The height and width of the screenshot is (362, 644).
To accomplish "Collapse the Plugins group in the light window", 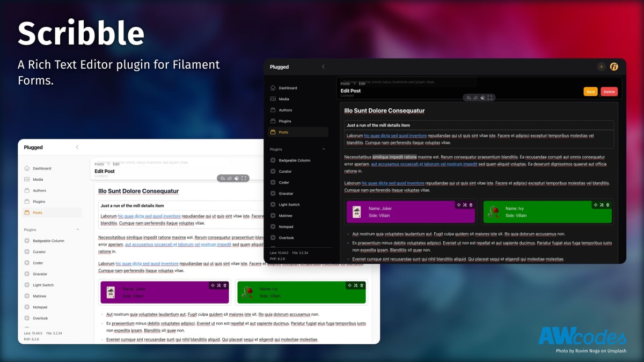I will (77, 230).
